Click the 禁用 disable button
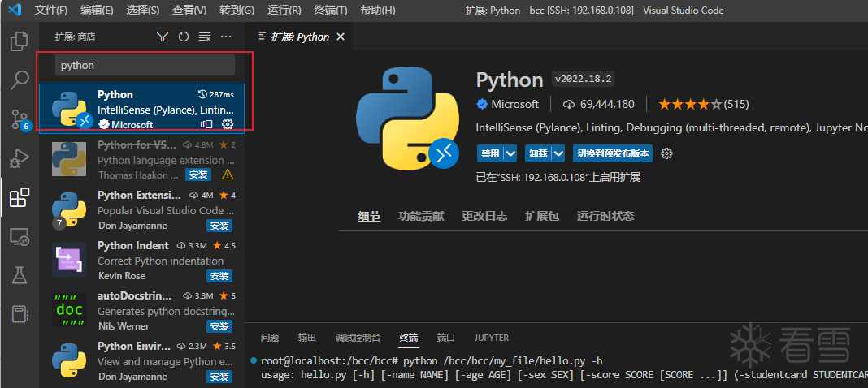 click(x=490, y=153)
